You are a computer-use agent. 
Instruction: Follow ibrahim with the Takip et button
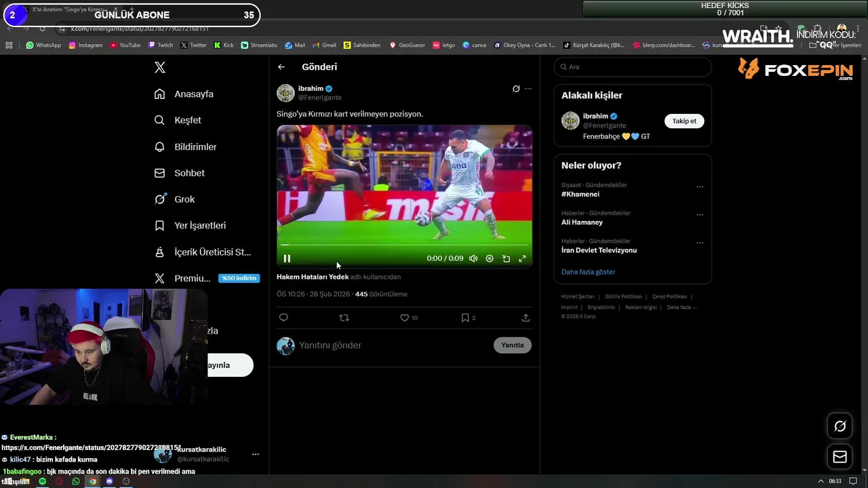pos(684,121)
